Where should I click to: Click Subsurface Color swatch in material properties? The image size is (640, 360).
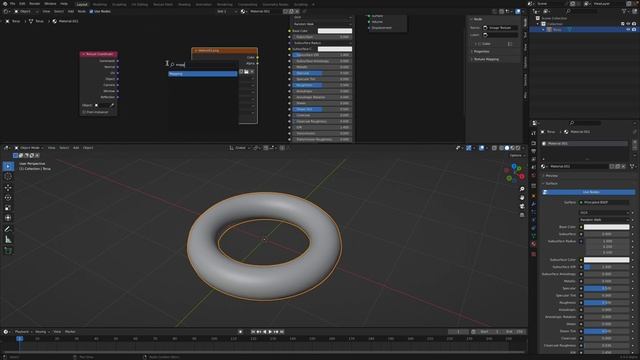[607, 260]
